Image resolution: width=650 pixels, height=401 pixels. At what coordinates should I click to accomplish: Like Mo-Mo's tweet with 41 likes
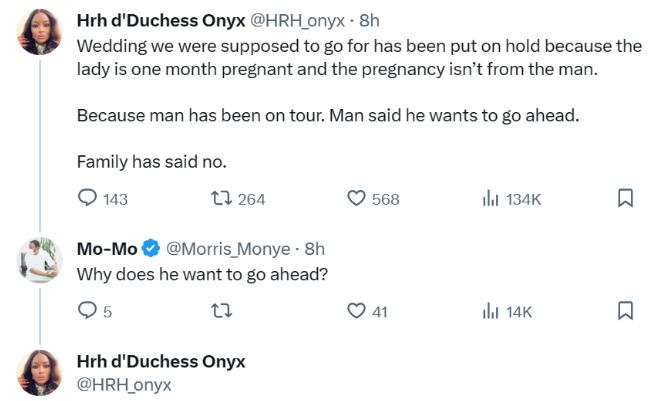pos(356,311)
